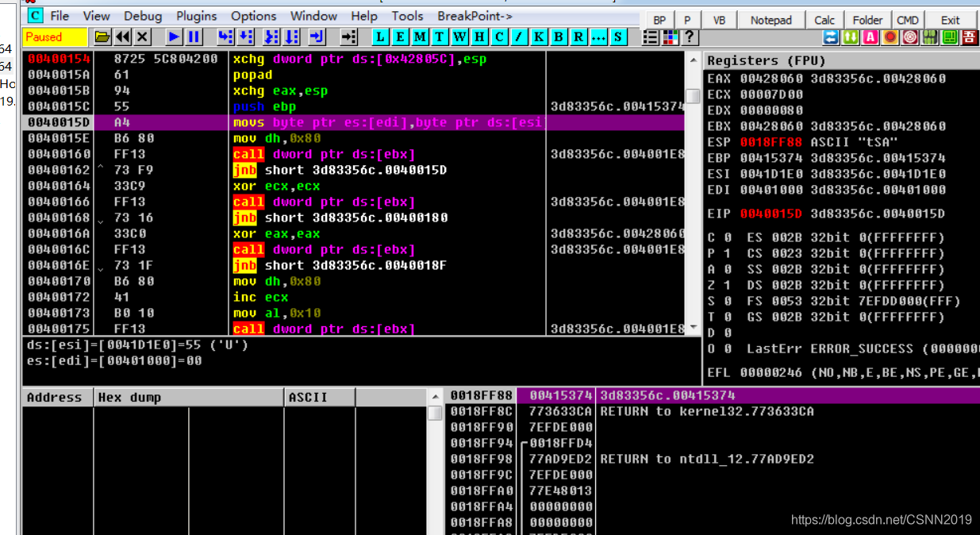
Task: Click the Calc button
Action: pyautogui.click(x=825, y=20)
